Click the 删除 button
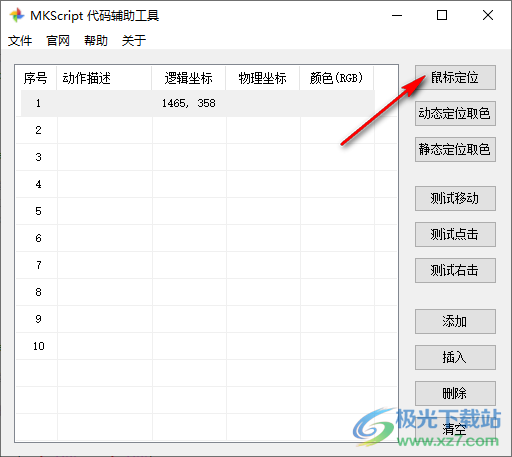Image resolution: width=512 pixels, height=457 pixels. click(x=455, y=393)
